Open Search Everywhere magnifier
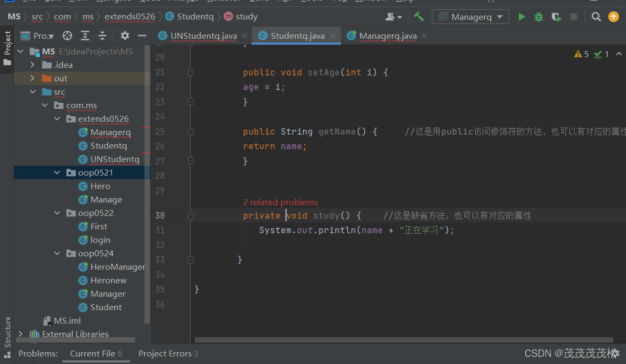 pos(596,17)
